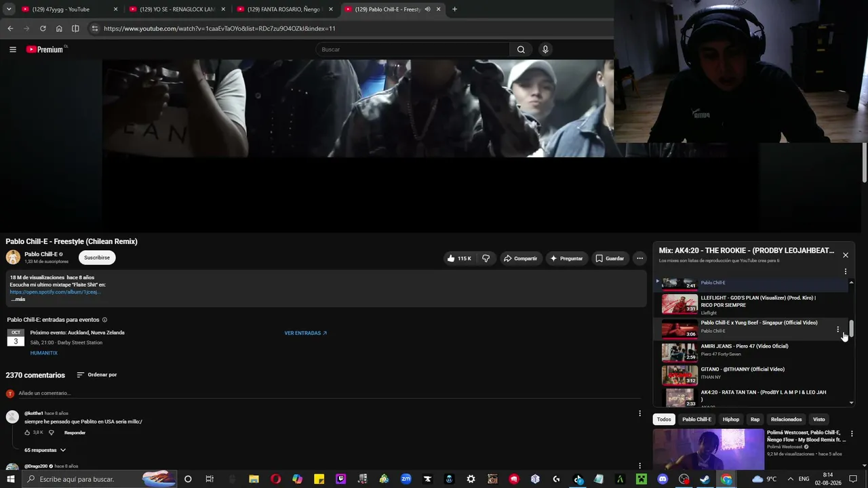Screen dimensions: 868x488
Task: Show info about event tickets
Action: pyautogui.click(x=104, y=320)
